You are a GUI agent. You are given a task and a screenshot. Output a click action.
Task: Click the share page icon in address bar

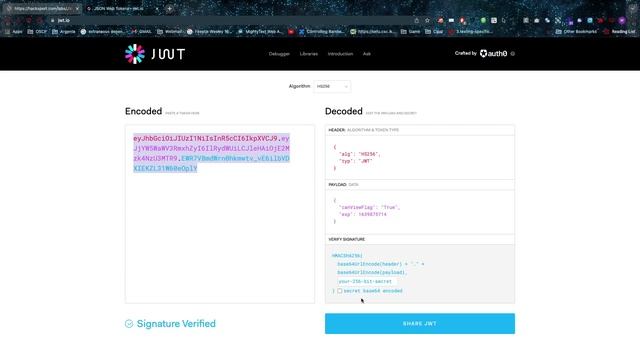[416, 20]
